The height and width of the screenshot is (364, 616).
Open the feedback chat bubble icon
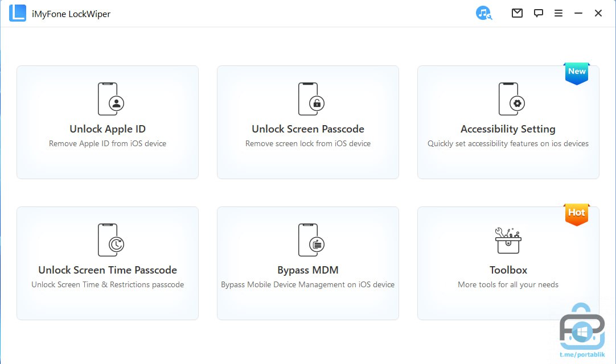click(538, 13)
